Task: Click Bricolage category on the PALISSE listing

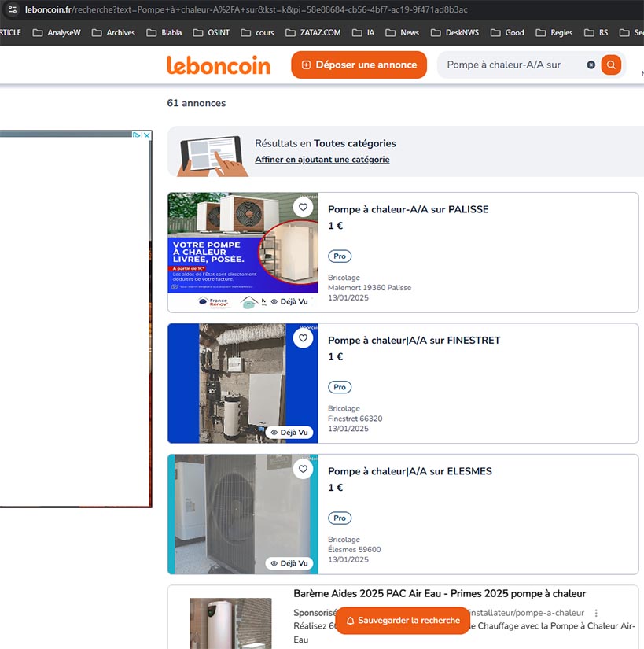Action: [x=344, y=278]
